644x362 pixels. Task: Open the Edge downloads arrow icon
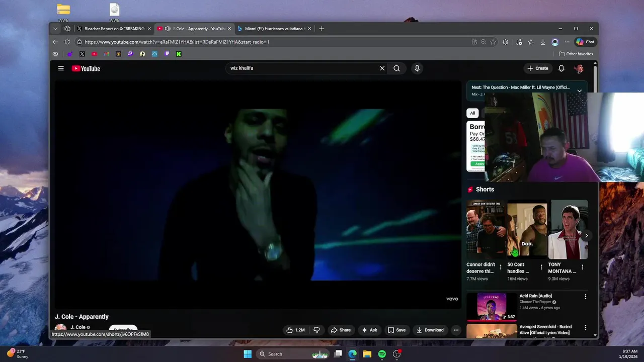point(543,42)
